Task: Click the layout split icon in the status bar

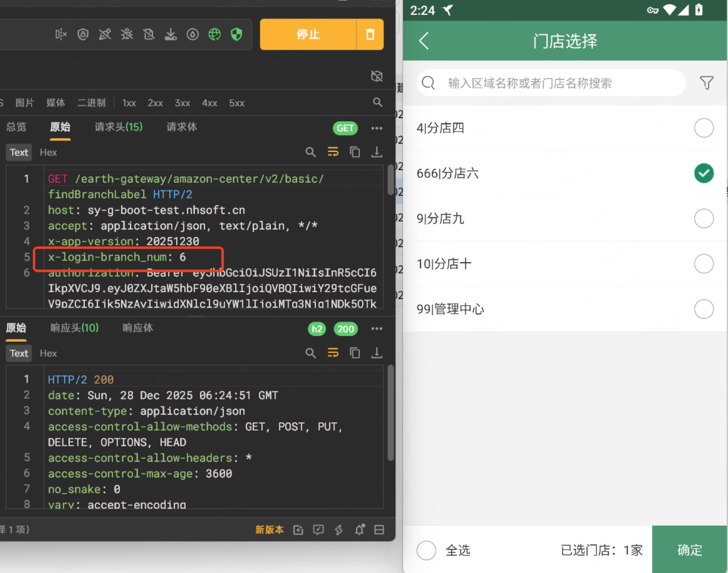Action: click(x=380, y=530)
